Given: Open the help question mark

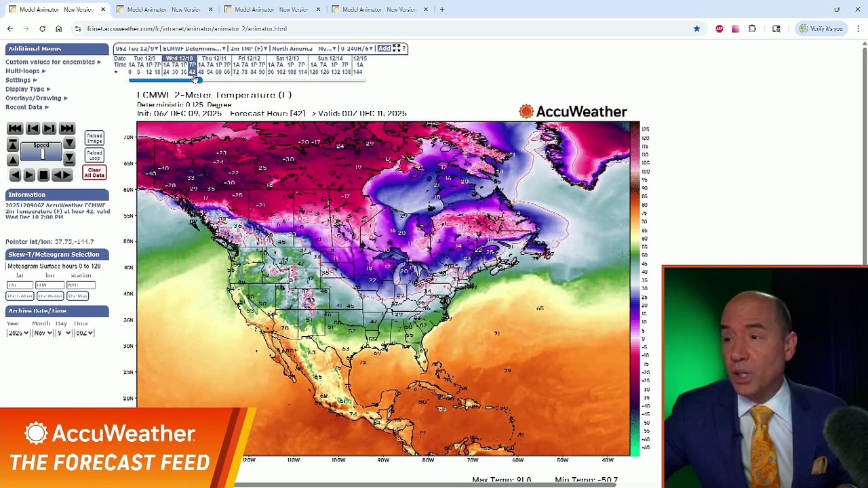Looking at the screenshot, I should coord(404,49).
